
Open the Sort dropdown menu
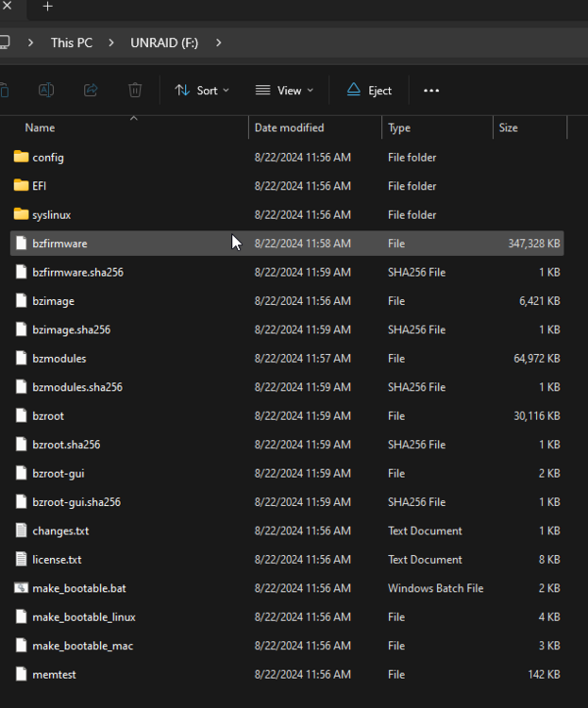tap(202, 91)
